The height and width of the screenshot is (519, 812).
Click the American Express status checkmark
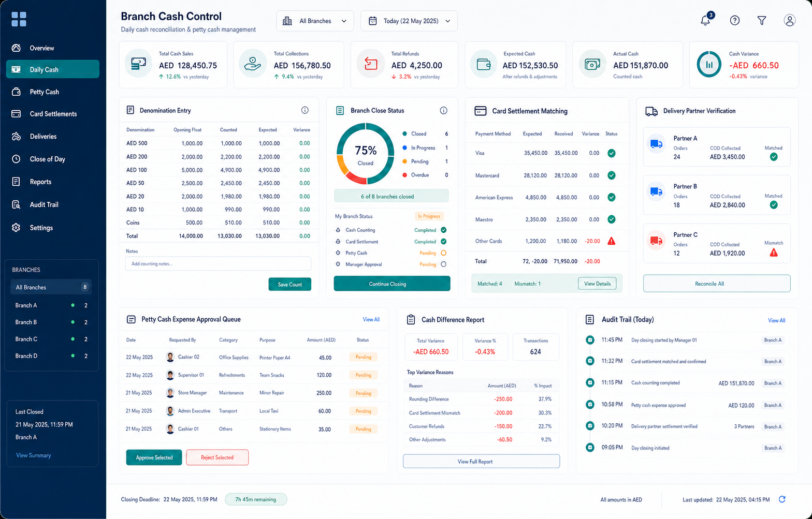[612, 197]
